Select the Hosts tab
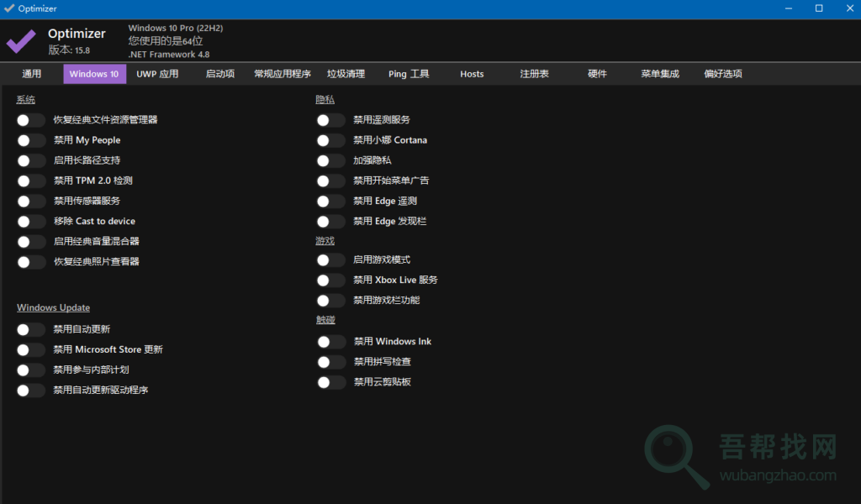The height and width of the screenshot is (504, 861). (x=472, y=74)
